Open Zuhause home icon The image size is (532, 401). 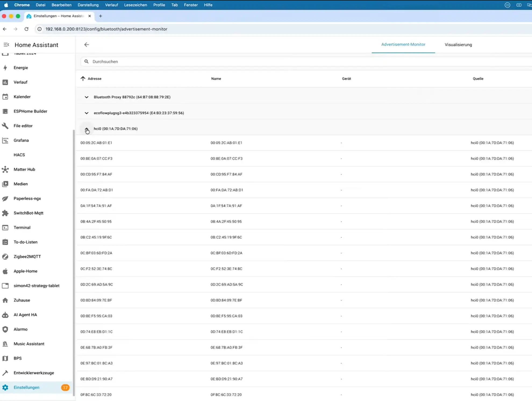pos(5,300)
